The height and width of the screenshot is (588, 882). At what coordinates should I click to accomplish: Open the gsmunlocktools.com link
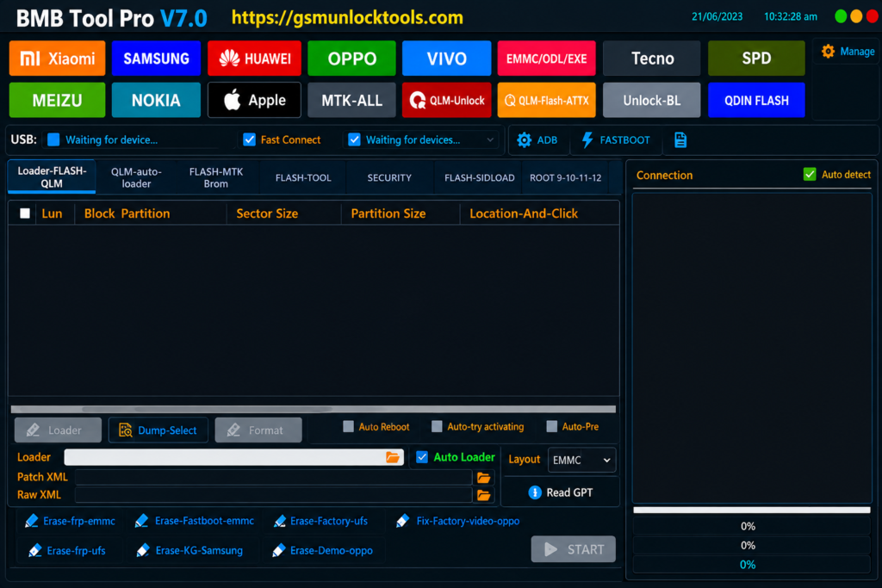(347, 18)
